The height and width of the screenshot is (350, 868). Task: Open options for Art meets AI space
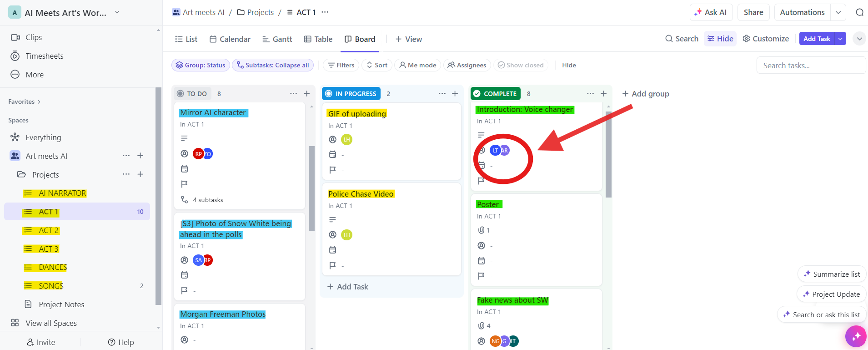[126, 156]
